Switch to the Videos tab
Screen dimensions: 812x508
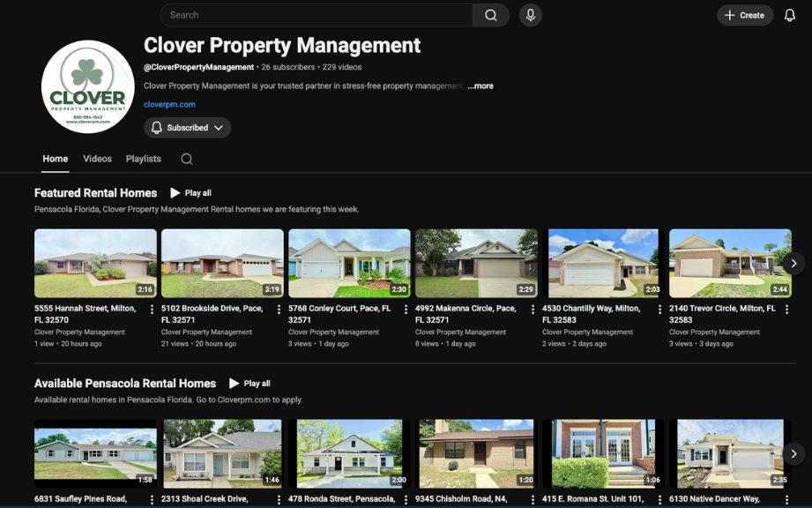pyautogui.click(x=97, y=159)
